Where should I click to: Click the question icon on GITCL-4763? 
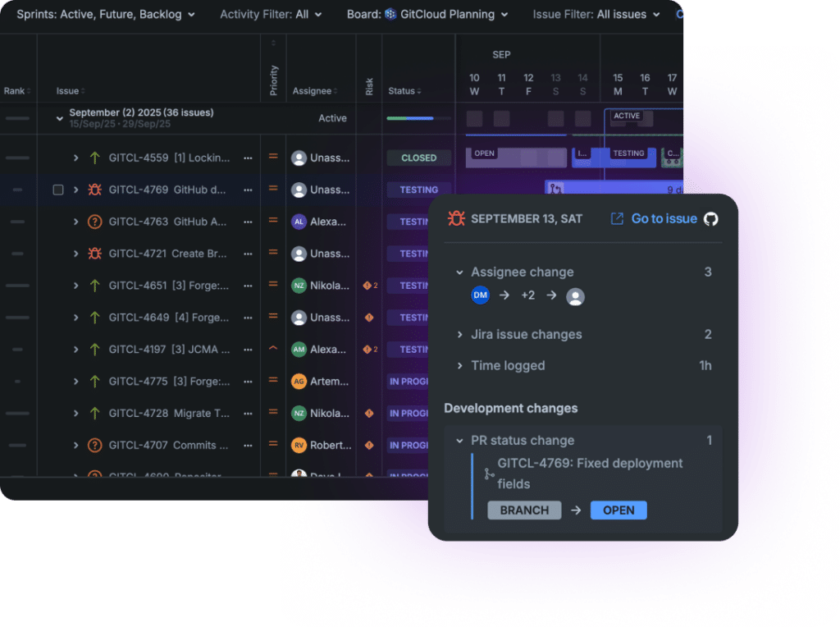(x=95, y=222)
